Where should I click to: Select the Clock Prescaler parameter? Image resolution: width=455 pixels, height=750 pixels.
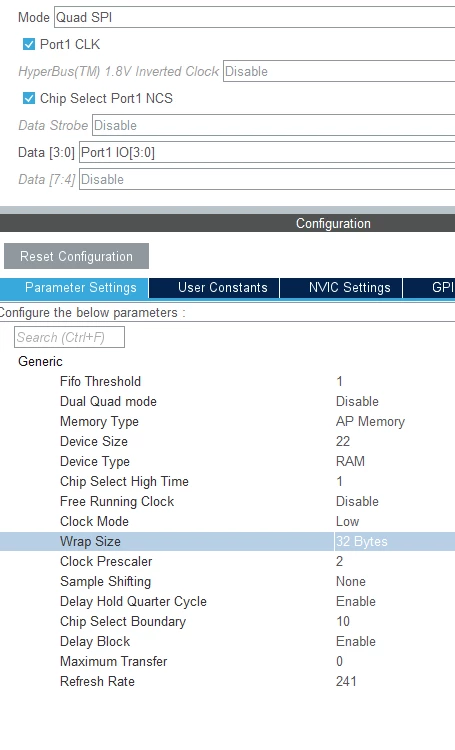(106, 561)
